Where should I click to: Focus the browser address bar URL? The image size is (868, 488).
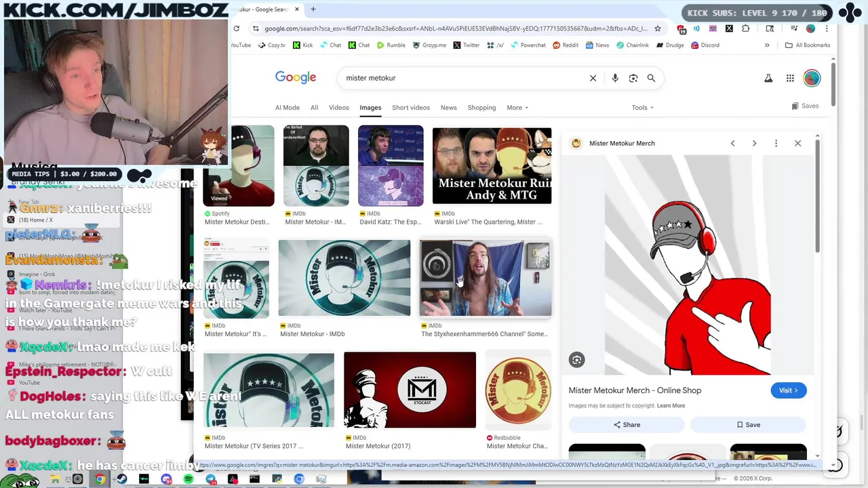(456, 28)
